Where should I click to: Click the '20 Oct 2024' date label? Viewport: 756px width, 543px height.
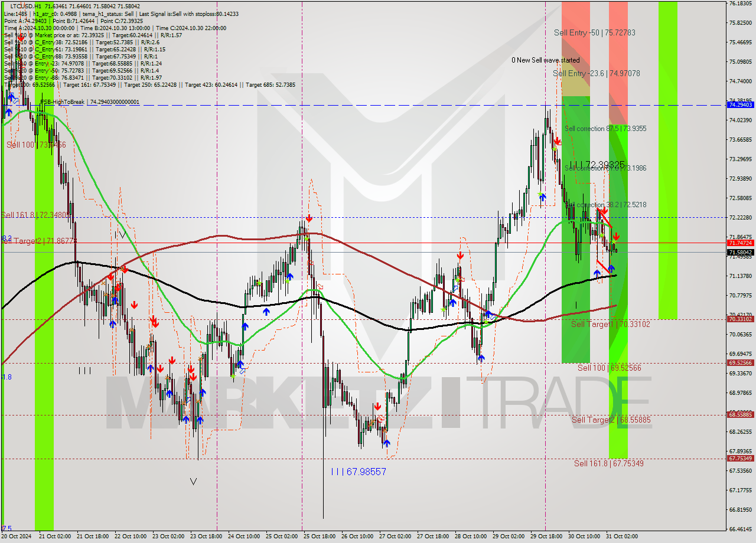pyautogui.click(x=17, y=537)
